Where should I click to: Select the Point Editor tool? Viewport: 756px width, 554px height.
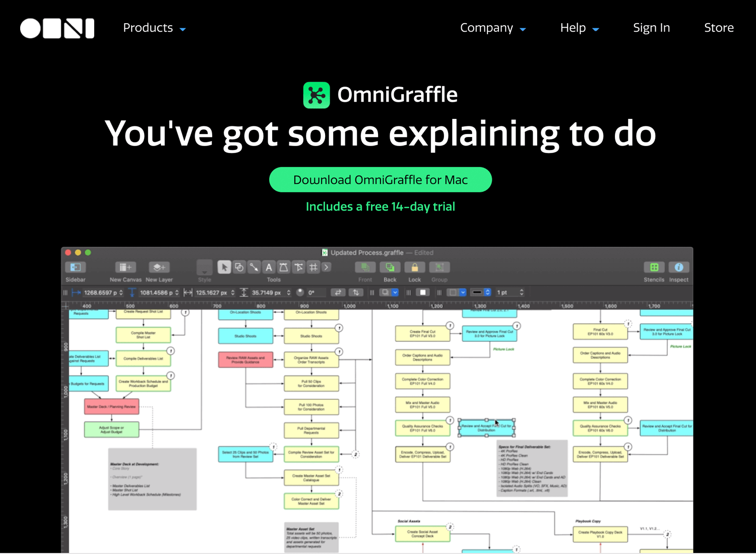[299, 267]
